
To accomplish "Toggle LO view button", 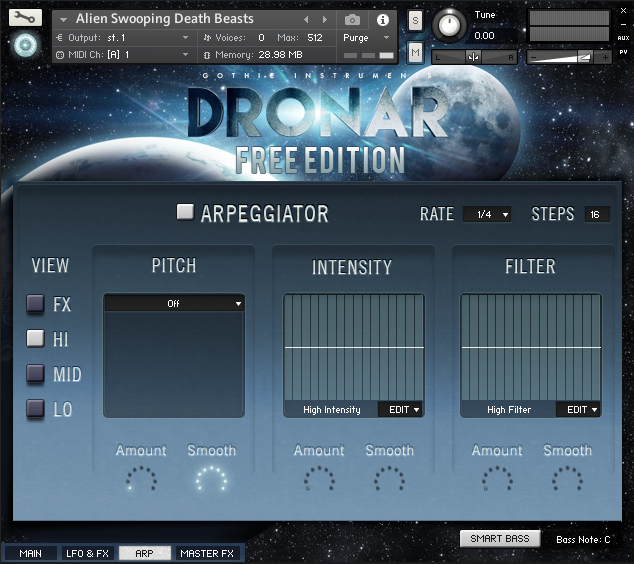I will [36, 408].
